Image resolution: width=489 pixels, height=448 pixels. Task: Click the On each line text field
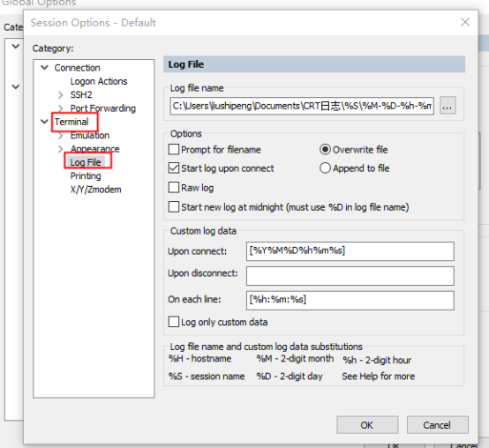(x=350, y=301)
